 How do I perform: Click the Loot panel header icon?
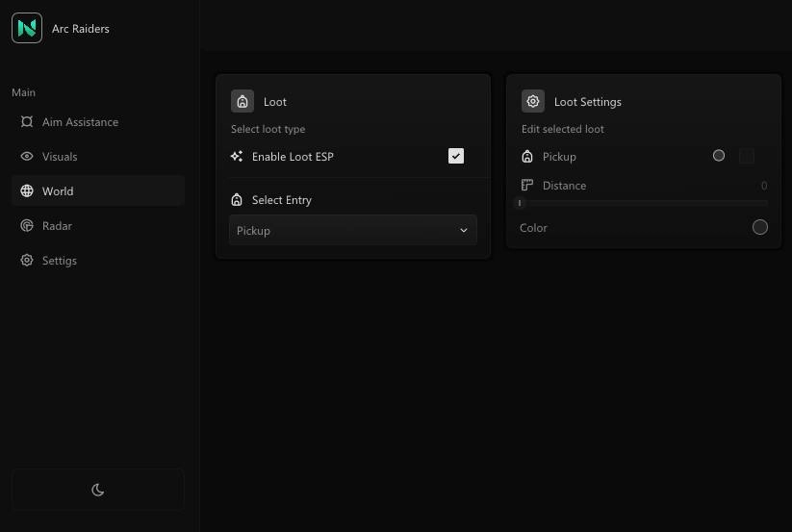coord(243,101)
